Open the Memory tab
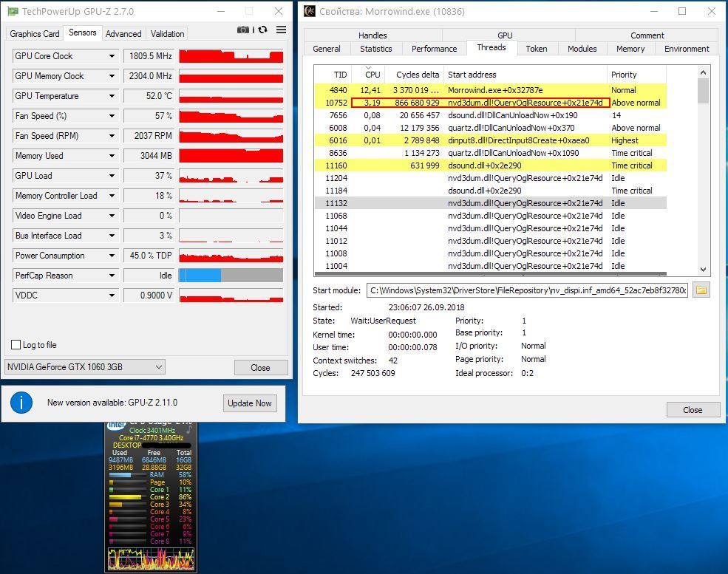 pos(630,49)
